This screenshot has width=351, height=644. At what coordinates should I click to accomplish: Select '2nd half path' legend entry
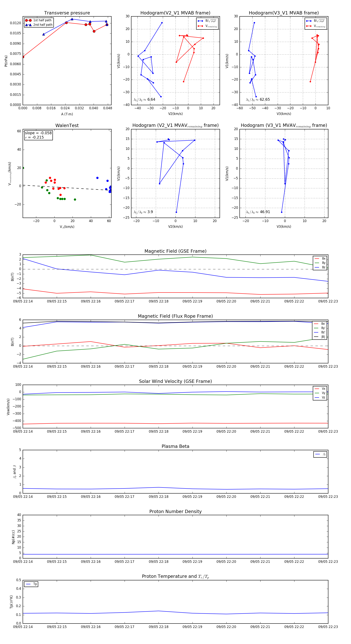[x=39, y=25]
